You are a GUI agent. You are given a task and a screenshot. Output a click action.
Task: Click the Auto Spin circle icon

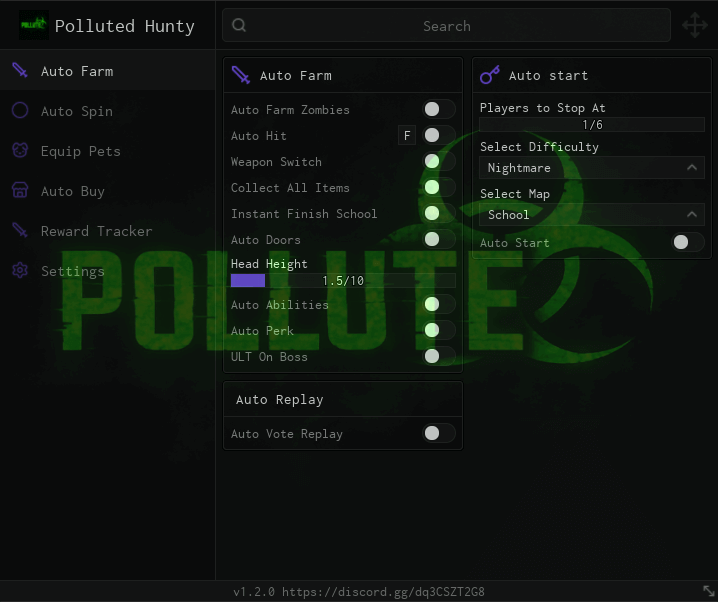(20, 110)
